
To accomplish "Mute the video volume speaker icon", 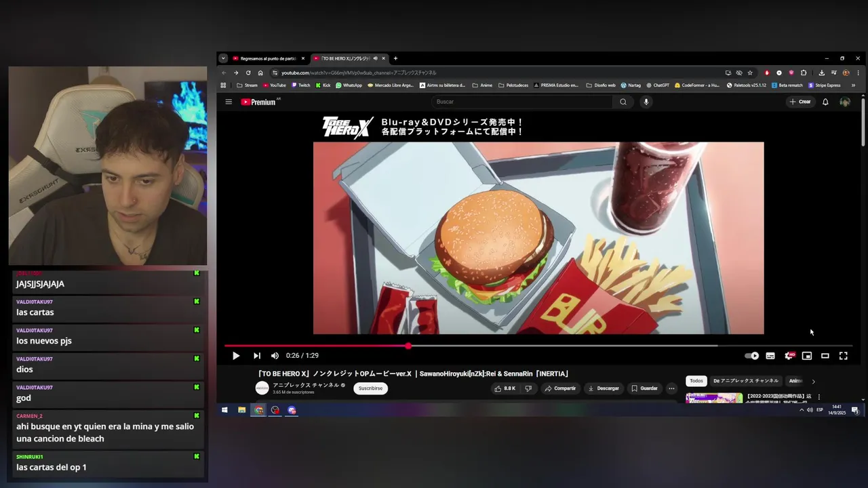I will tap(275, 356).
